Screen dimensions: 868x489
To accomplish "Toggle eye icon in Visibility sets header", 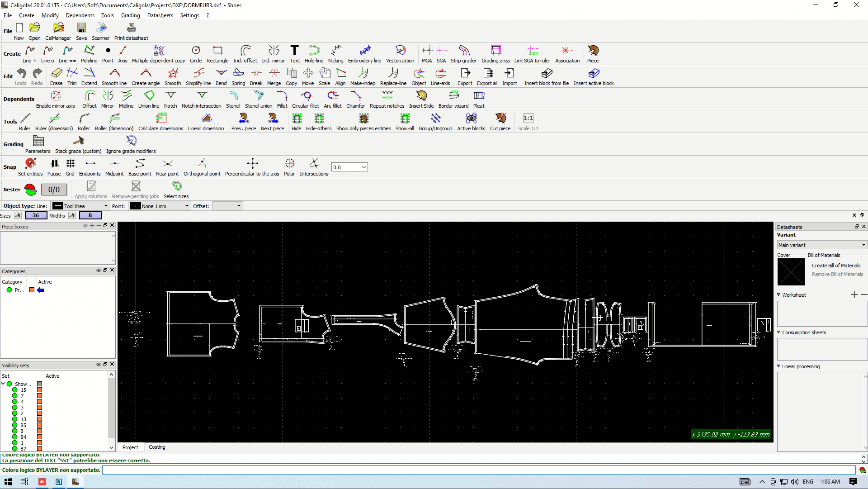I will [98, 364].
